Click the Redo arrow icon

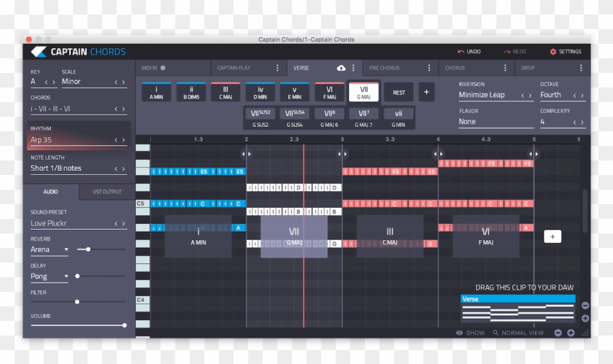[x=507, y=52]
